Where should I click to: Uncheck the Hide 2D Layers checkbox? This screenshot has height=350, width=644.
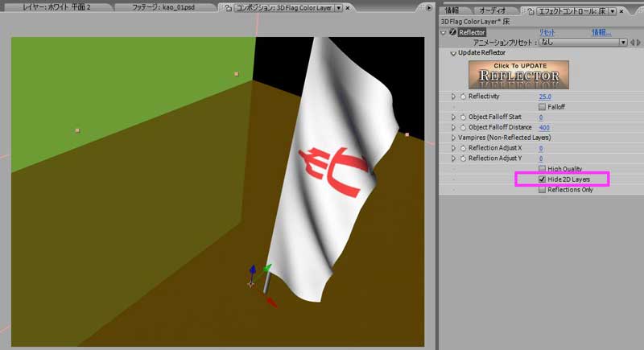pyautogui.click(x=542, y=179)
